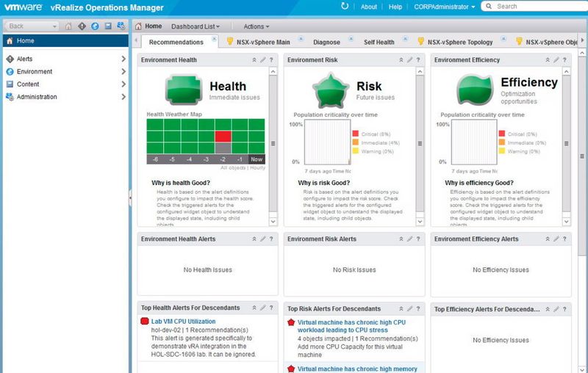Viewport: 588px width, 373px height.
Task: Open the chronic high memory alert link
Action: click(x=357, y=369)
